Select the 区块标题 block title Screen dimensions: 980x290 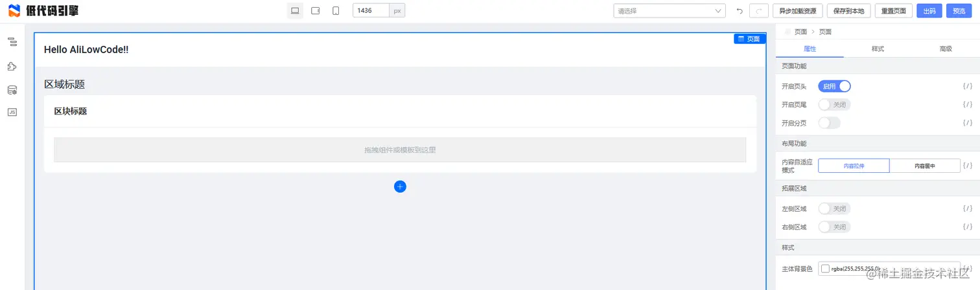coord(71,111)
